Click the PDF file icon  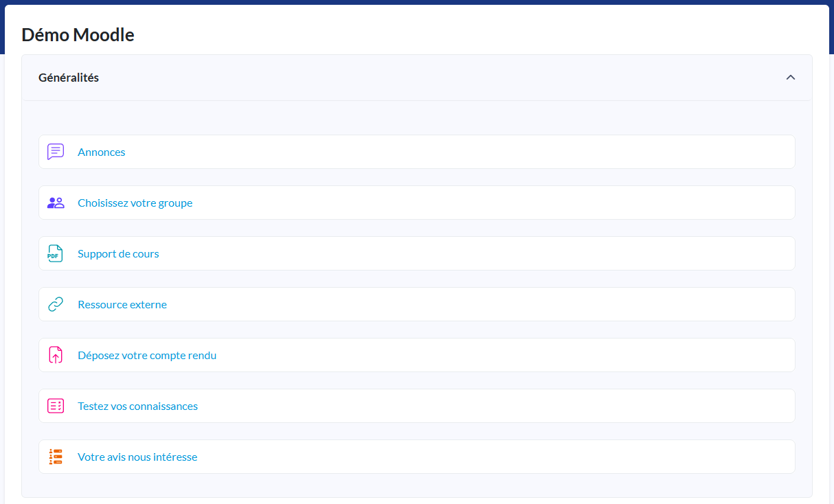click(x=56, y=253)
